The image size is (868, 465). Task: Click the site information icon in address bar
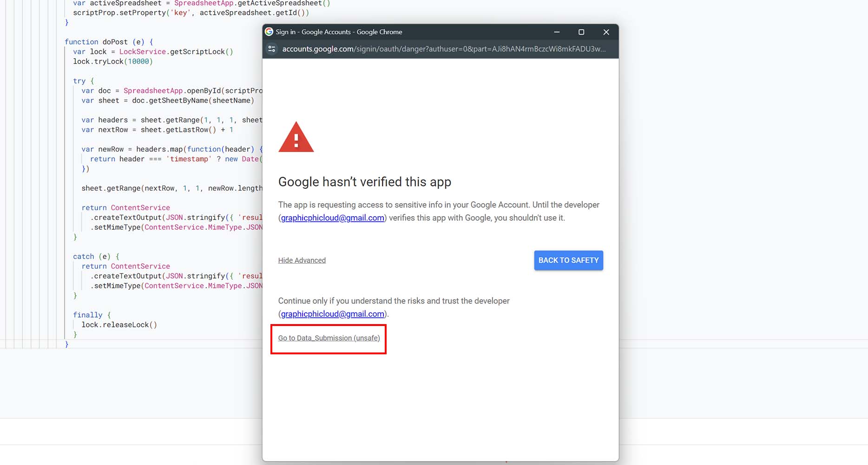coord(272,49)
